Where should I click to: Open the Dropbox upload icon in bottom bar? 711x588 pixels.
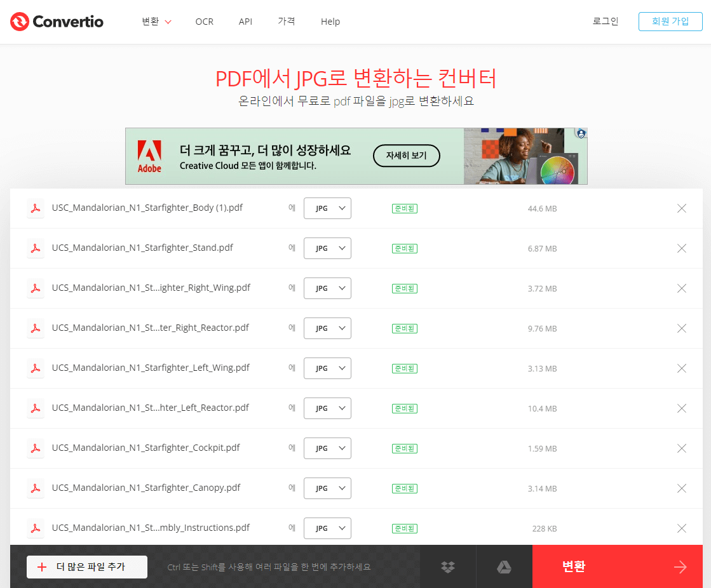[447, 566]
